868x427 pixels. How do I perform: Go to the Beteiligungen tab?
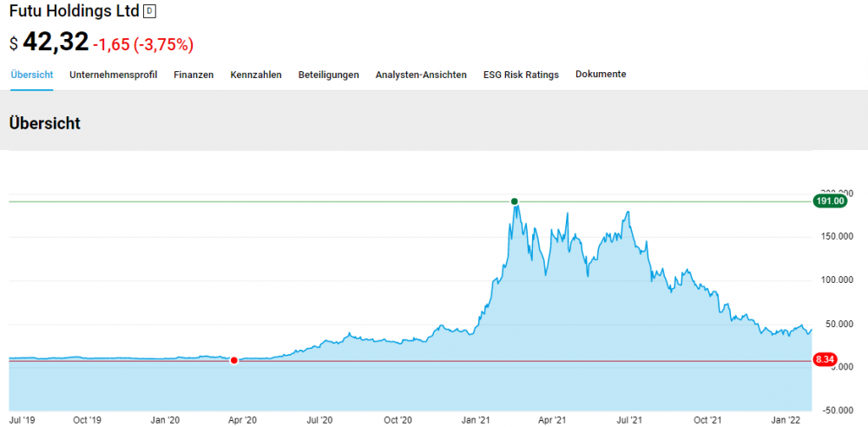point(328,75)
